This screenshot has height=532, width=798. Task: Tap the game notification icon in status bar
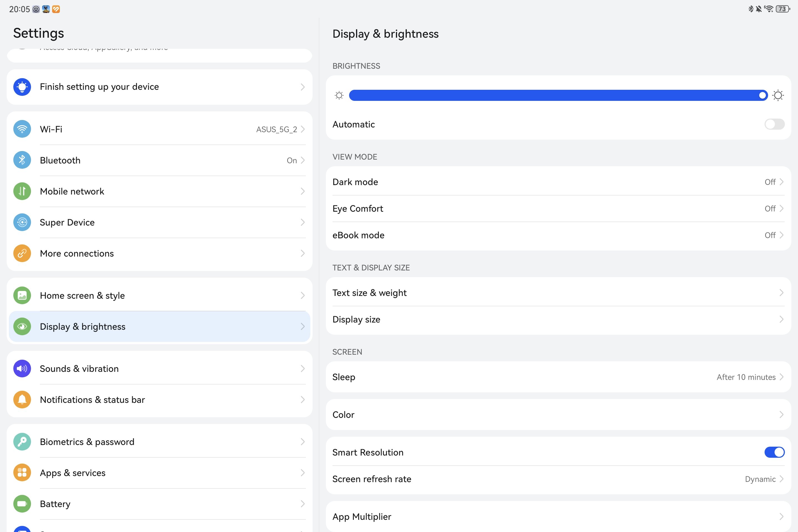pyautogui.click(x=46, y=9)
